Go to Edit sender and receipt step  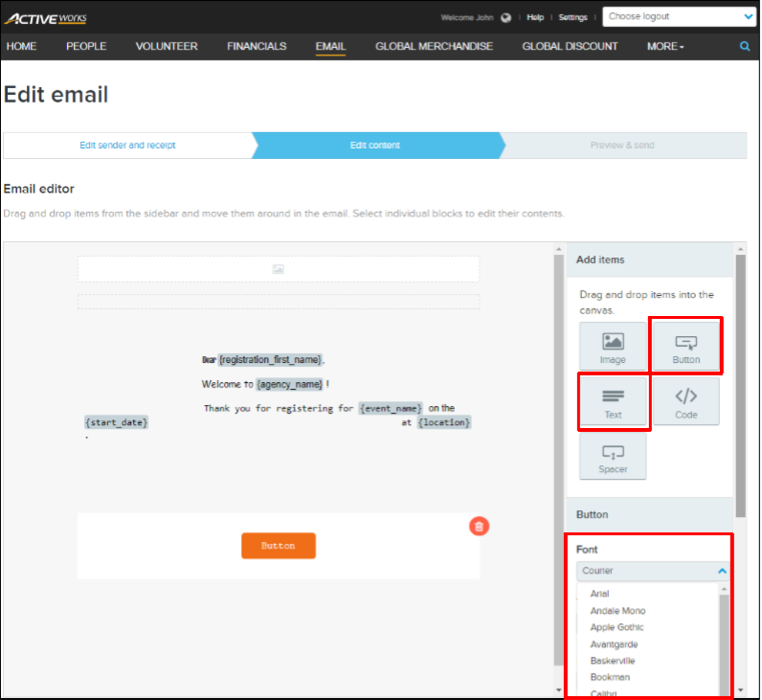(127, 146)
